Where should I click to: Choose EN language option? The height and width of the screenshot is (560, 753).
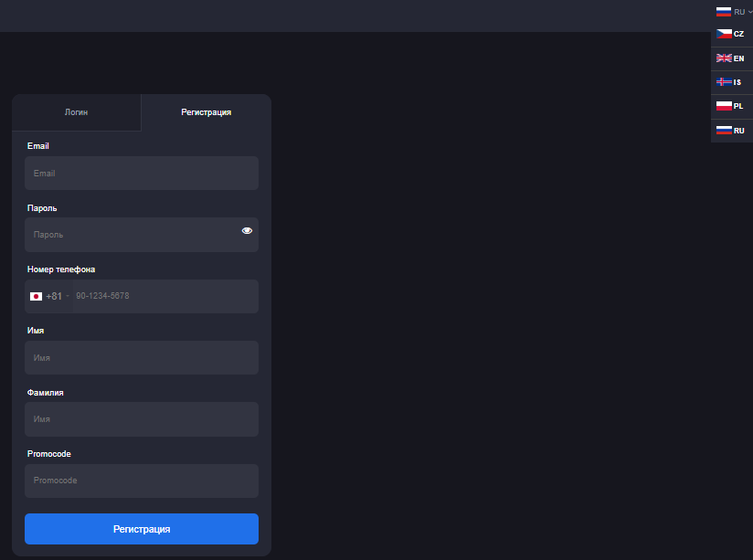(x=738, y=58)
